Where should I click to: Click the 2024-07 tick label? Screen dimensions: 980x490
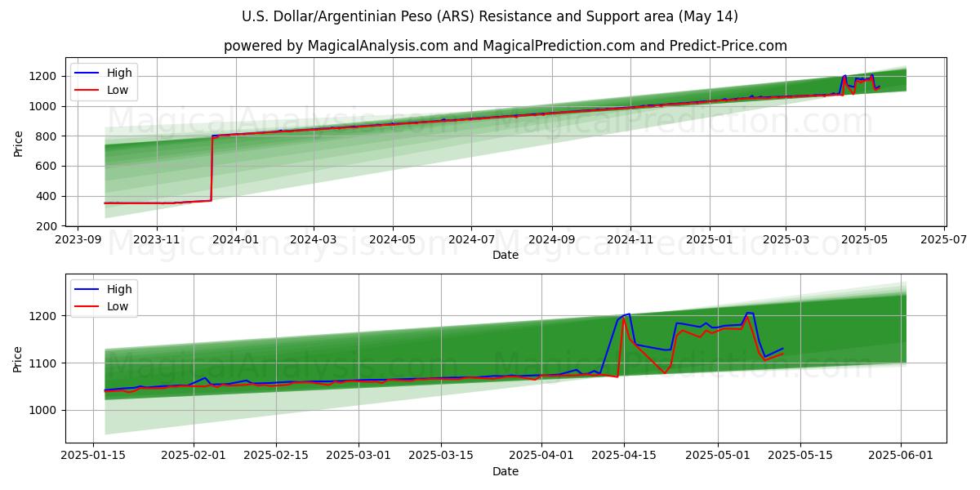(x=471, y=240)
